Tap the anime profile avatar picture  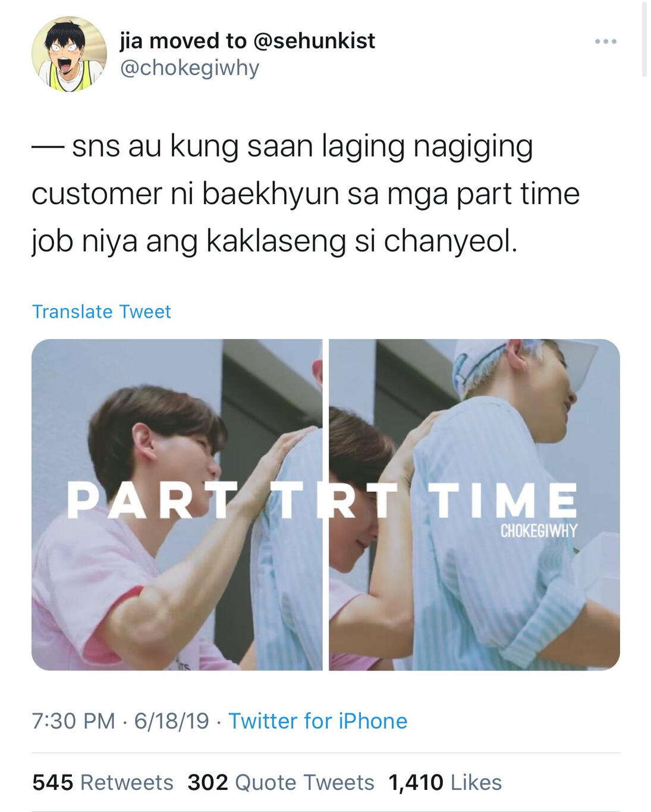coord(69,54)
